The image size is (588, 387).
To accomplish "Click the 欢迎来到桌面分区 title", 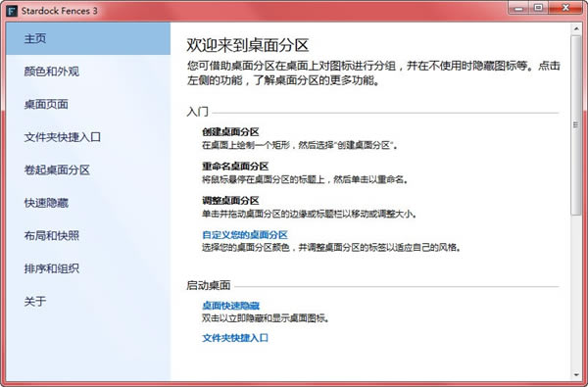I will 248,45.
